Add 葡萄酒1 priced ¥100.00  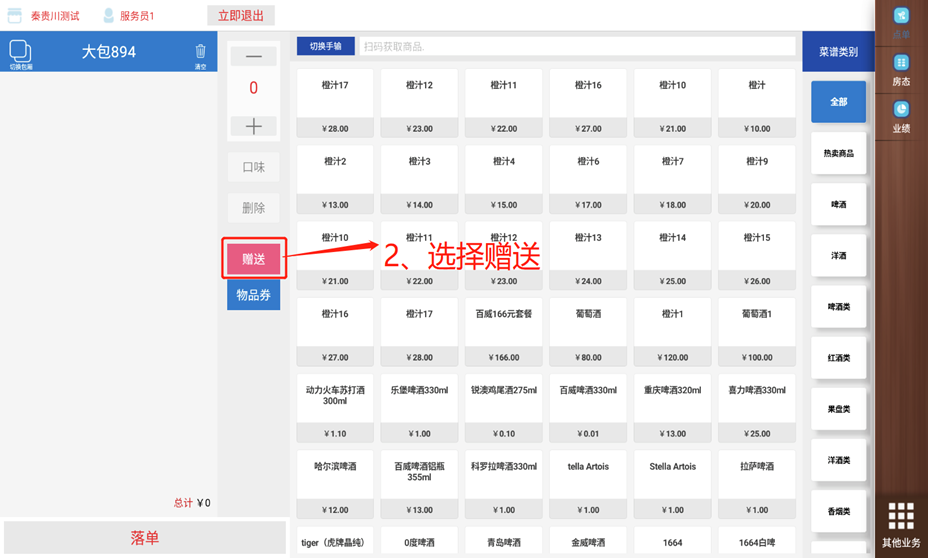coord(756,332)
